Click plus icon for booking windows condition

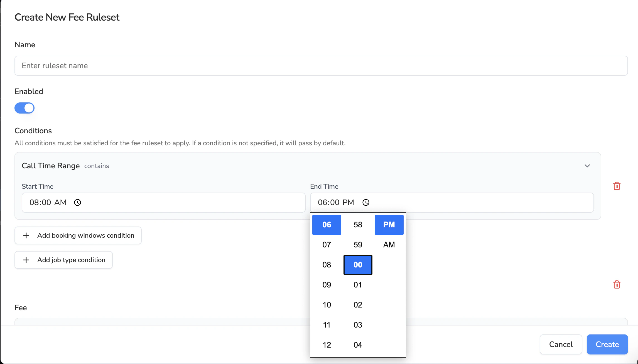point(26,235)
